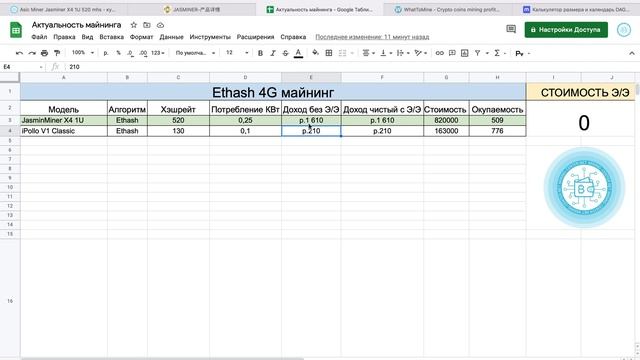Open the Вставка menu
Viewport: 640px width, 360px height.
(x=111, y=37)
